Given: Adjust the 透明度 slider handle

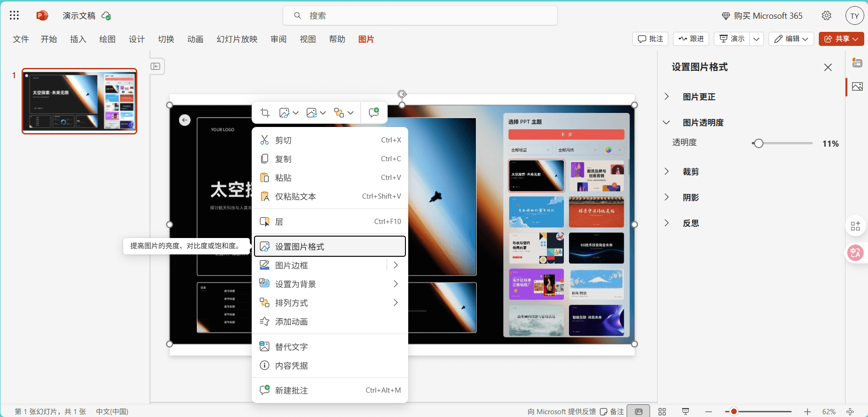Looking at the screenshot, I should pos(758,143).
